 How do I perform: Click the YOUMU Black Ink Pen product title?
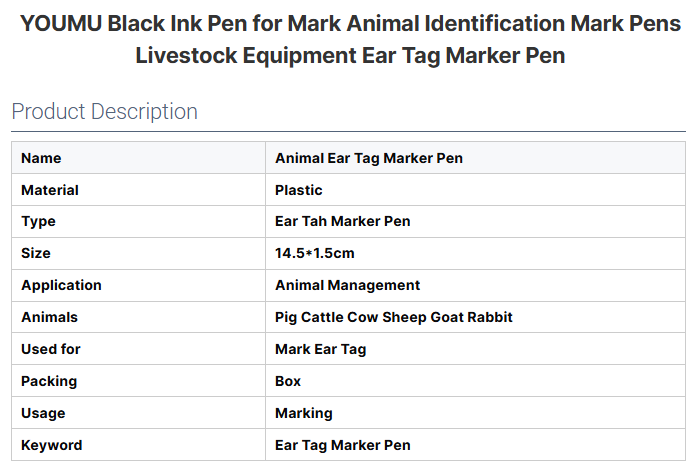(x=350, y=38)
